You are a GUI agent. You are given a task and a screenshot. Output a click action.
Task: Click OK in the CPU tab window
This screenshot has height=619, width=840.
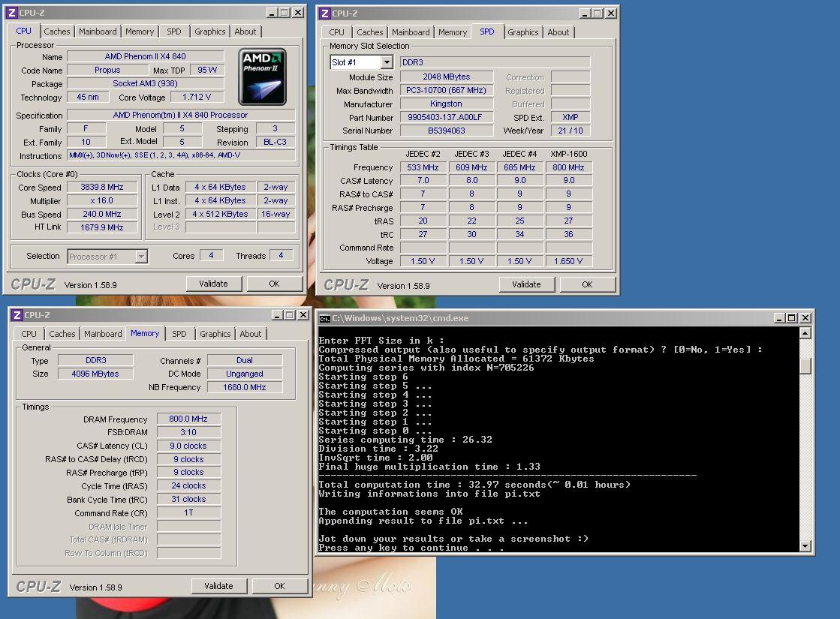coord(274,284)
